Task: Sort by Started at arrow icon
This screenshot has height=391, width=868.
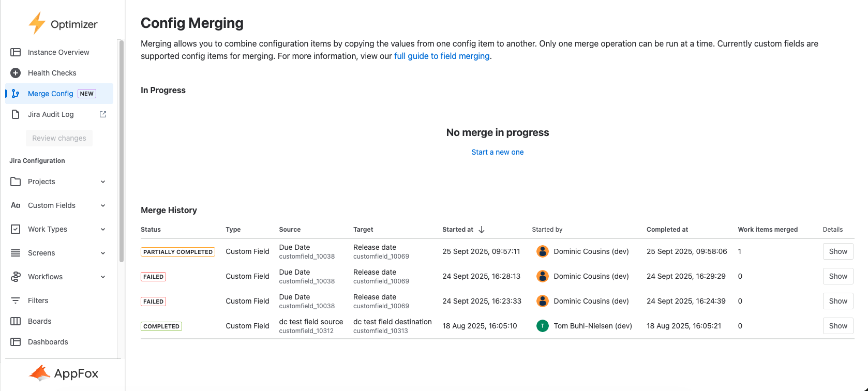Action: (482, 230)
